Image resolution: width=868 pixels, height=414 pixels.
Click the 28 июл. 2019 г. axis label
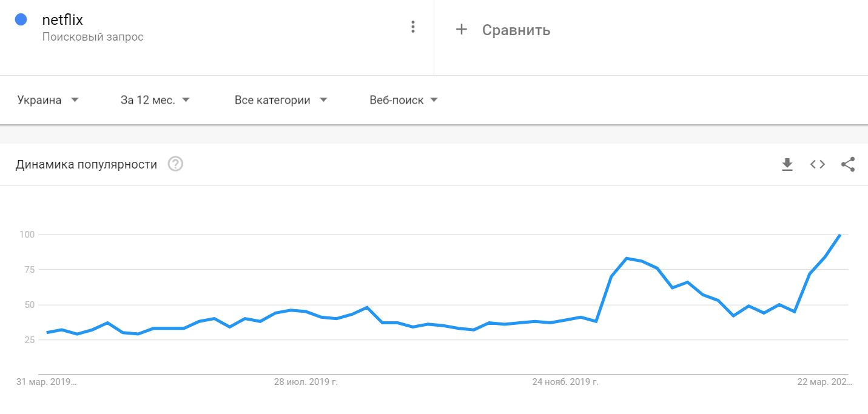tap(306, 382)
